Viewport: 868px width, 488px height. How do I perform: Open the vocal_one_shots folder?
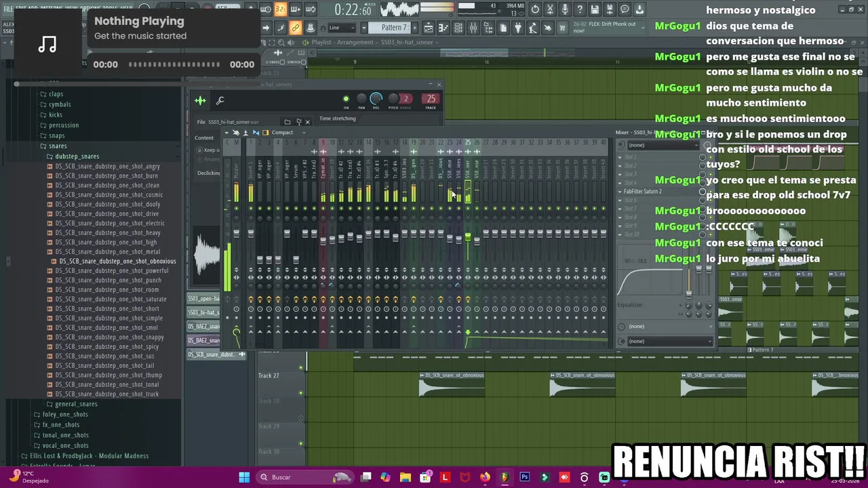click(65, 445)
